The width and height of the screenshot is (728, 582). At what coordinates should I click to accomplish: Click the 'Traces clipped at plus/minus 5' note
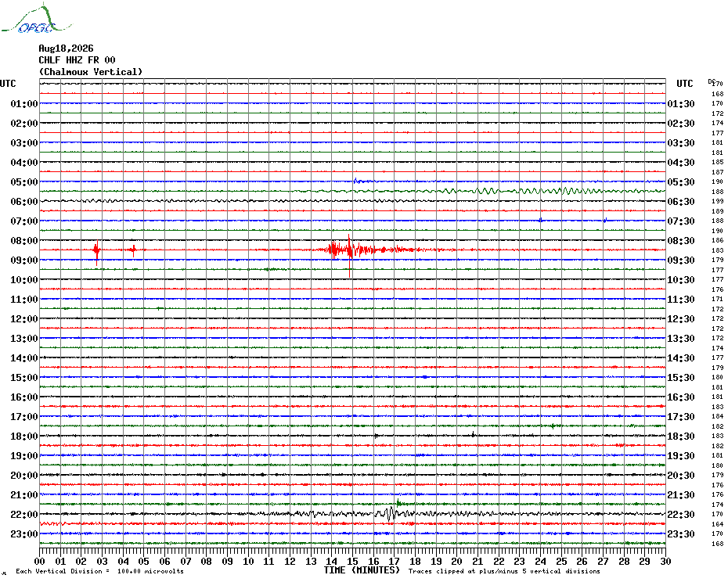(504, 571)
